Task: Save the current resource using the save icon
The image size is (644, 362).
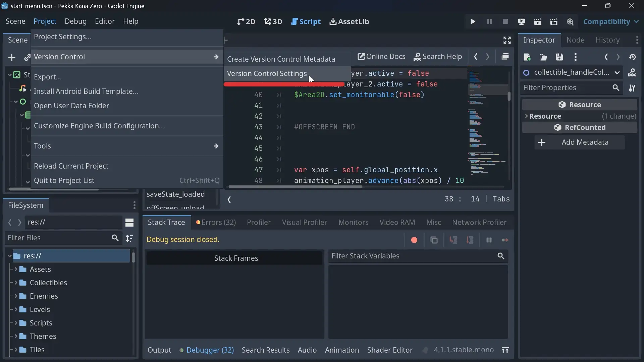Action: (559, 57)
